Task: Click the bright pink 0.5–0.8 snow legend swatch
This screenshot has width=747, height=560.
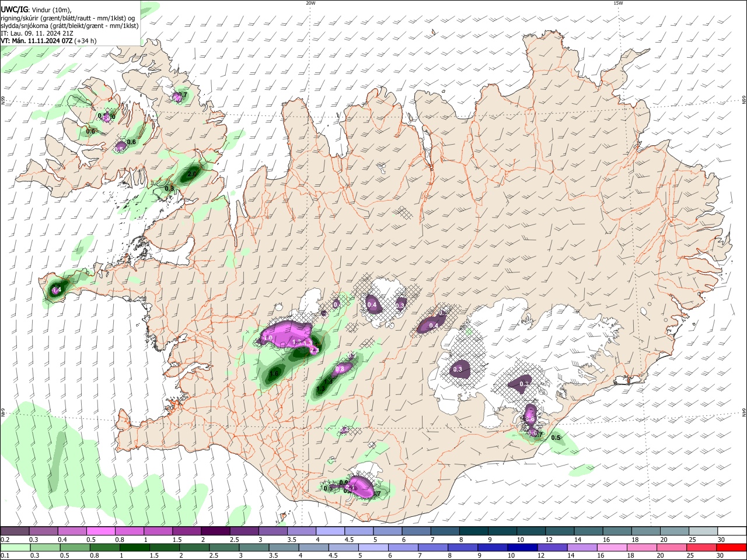Action: [x=100, y=531]
